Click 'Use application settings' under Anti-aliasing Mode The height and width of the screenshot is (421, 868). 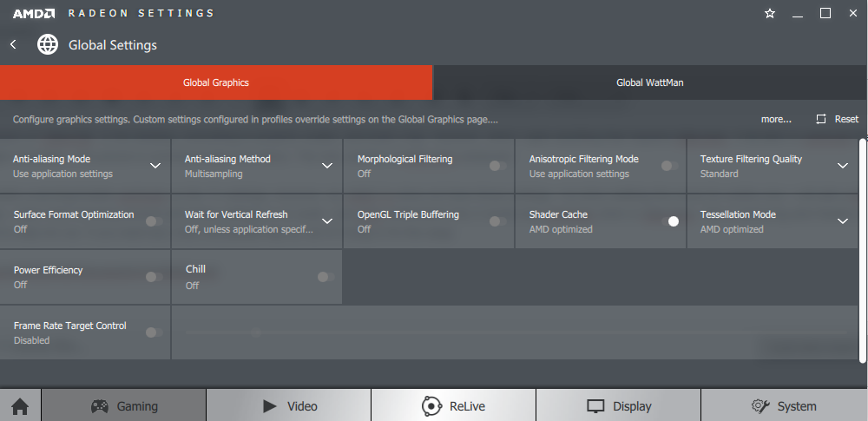[62, 174]
